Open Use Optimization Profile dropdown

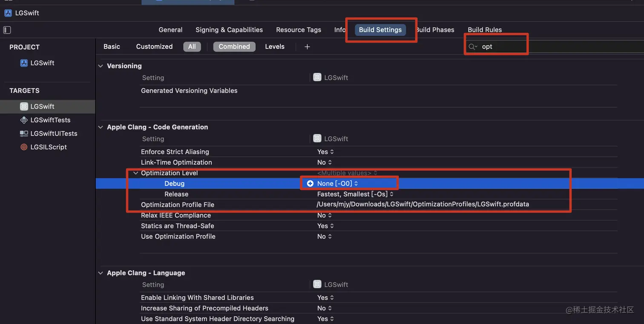coord(325,237)
